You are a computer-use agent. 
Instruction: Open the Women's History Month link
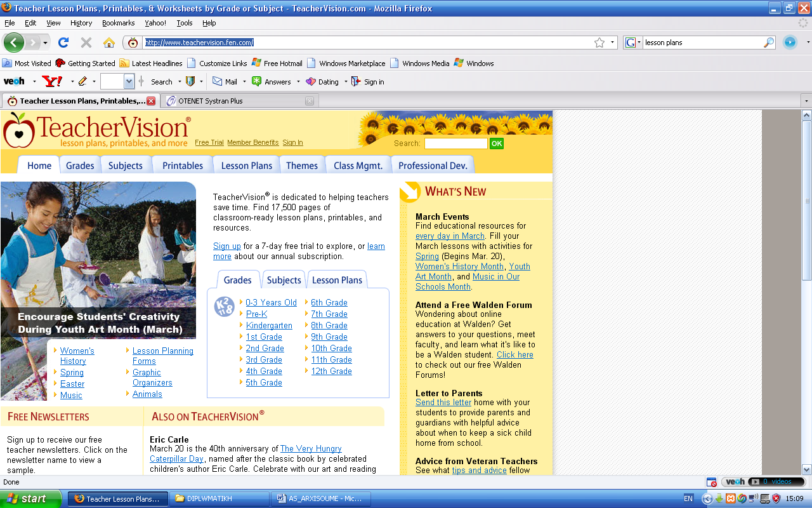point(459,267)
